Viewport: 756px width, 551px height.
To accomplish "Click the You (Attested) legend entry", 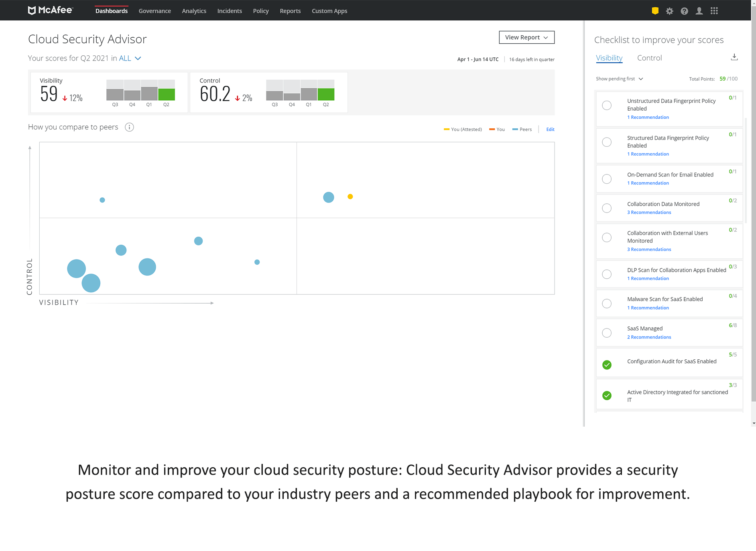I will tap(463, 130).
